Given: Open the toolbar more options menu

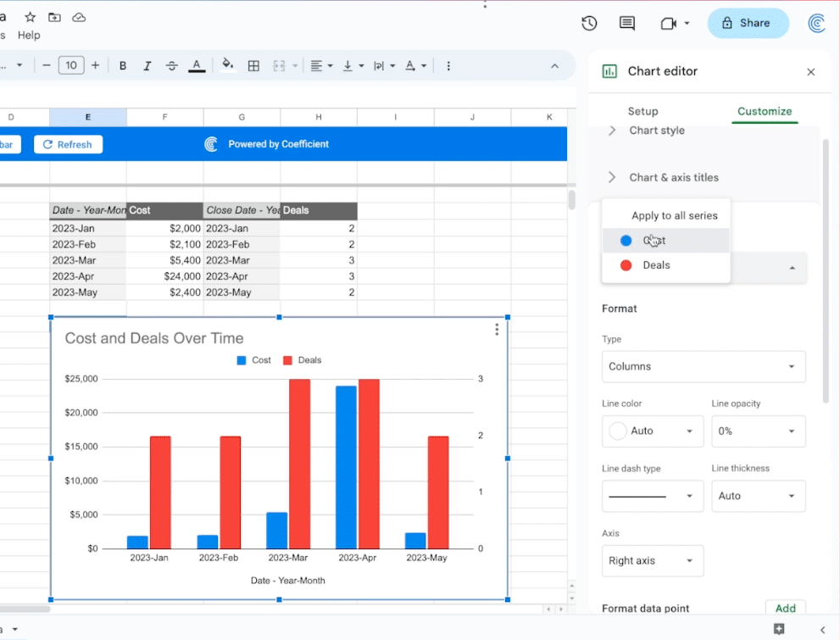Looking at the screenshot, I should [448, 65].
